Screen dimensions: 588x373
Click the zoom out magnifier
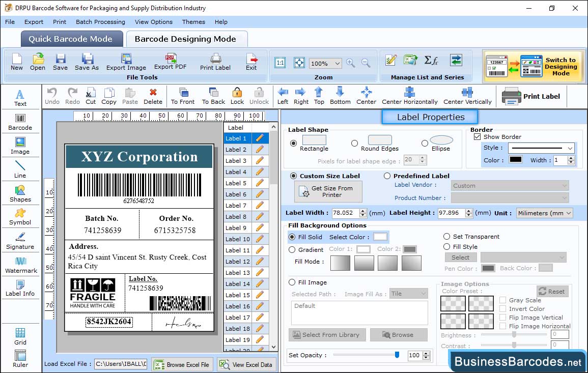click(366, 63)
